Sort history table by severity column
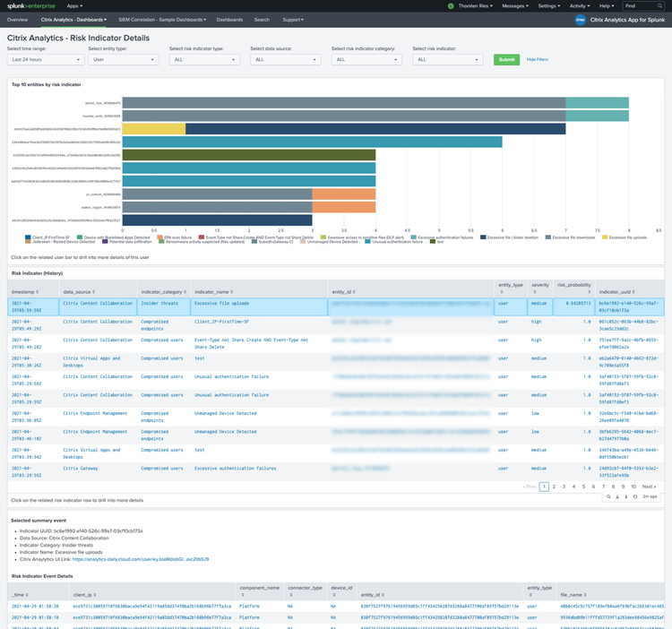Viewport: 672px width, 629px height. [x=540, y=288]
